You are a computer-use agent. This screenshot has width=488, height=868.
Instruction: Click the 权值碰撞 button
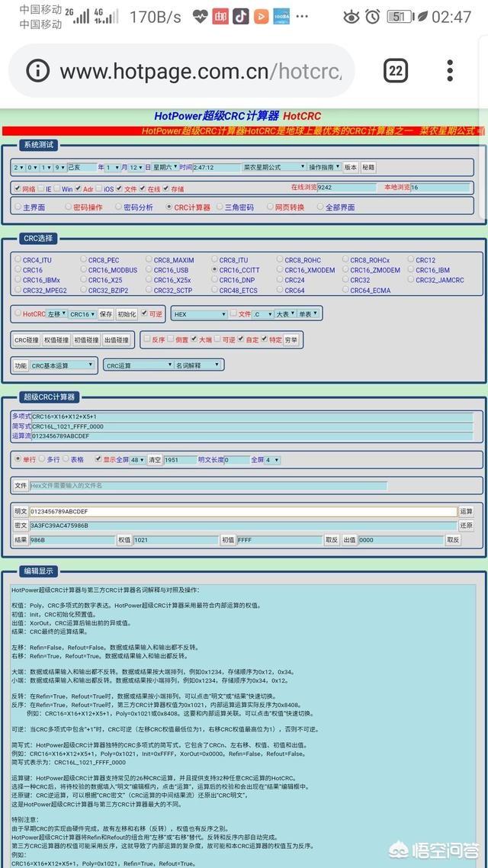[x=56, y=340]
